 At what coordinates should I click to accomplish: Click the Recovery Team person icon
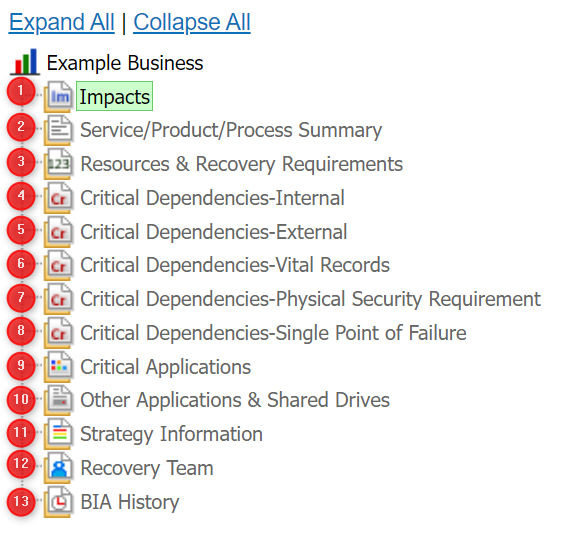click(58, 468)
